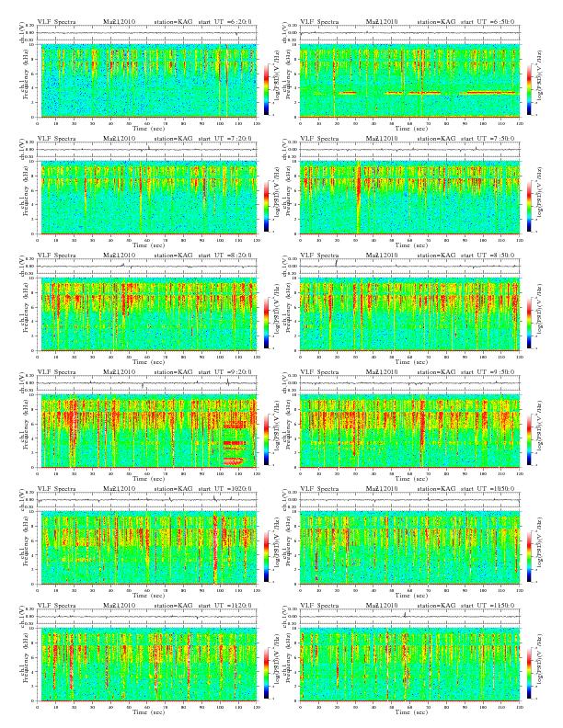Click the ch.1 waveform strip above the 6:20:0 spectrogram
563x728 pixels.
[147, 32]
